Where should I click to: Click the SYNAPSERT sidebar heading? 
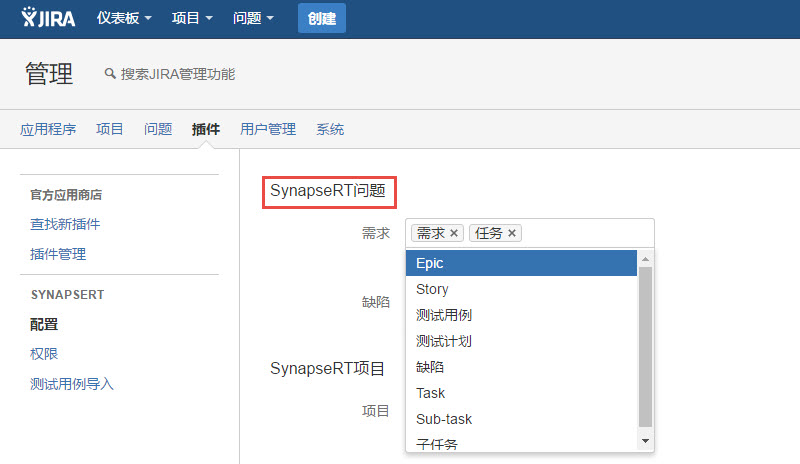tap(67, 295)
